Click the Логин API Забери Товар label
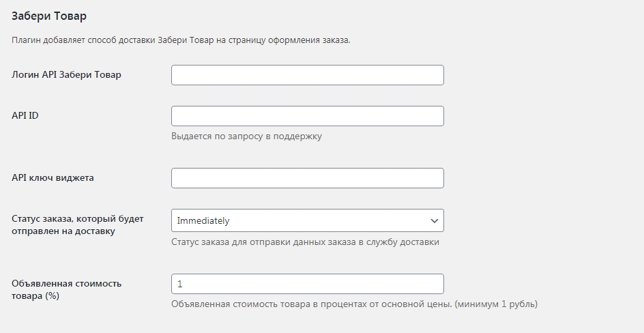Viewport: 644px width, 333px height. 66,75
